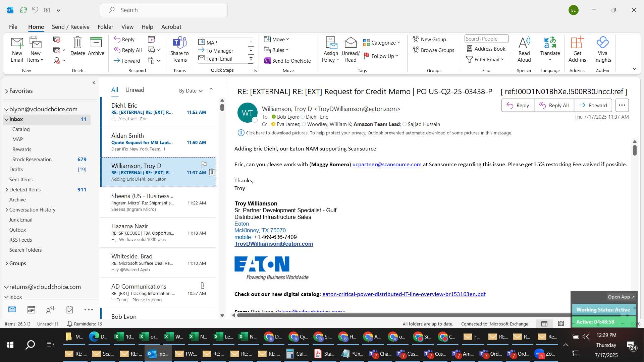Screen dimensions: 644x362
Task: Collapse the ribbon with chevron
Action: [x=634, y=69]
